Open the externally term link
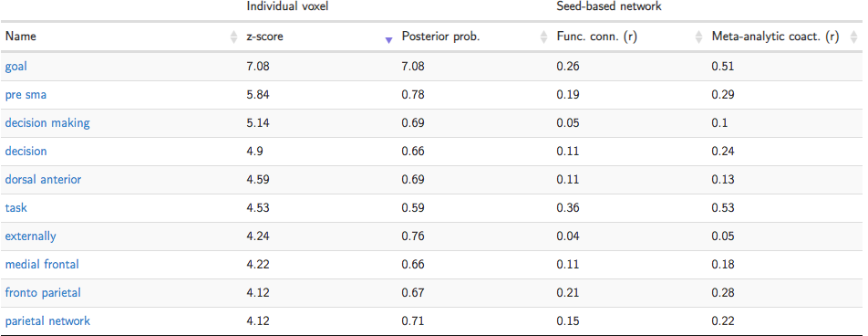This screenshot has height=336, width=868. click(30, 236)
